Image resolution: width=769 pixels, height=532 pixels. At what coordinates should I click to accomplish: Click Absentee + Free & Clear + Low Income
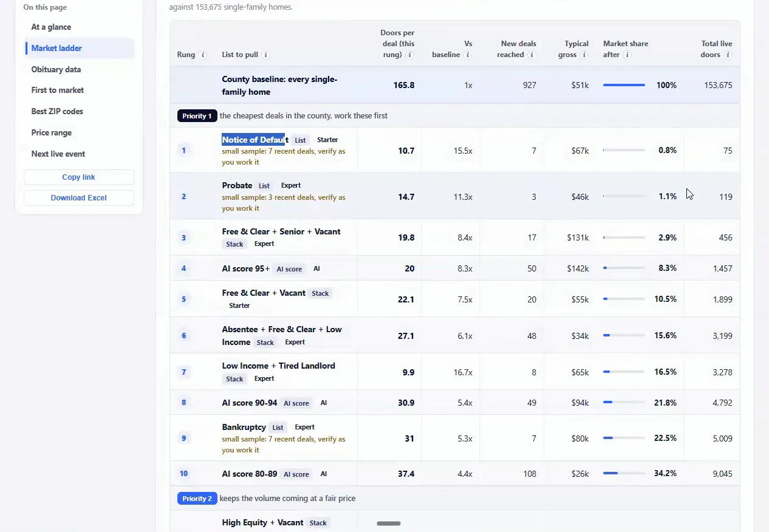pyautogui.click(x=282, y=335)
